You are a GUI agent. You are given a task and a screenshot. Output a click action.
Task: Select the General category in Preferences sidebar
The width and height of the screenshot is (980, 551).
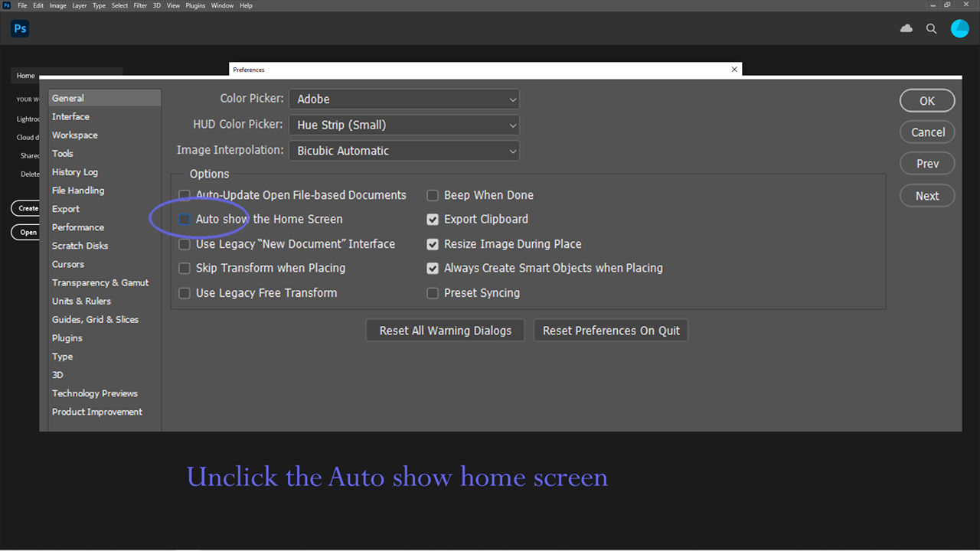coord(104,98)
